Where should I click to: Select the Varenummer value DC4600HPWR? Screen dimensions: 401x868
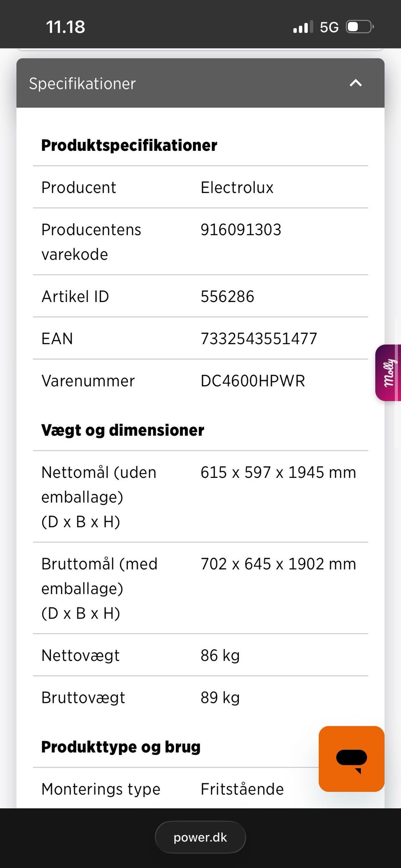[253, 381]
